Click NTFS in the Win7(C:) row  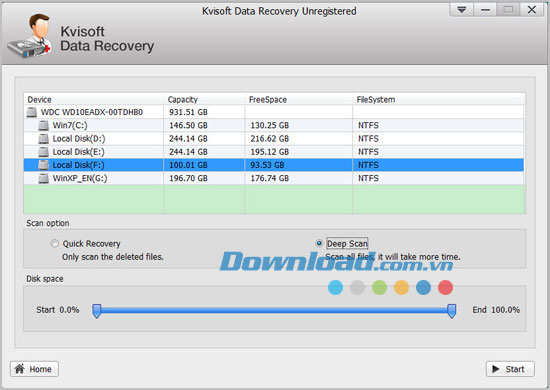(x=368, y=126)
